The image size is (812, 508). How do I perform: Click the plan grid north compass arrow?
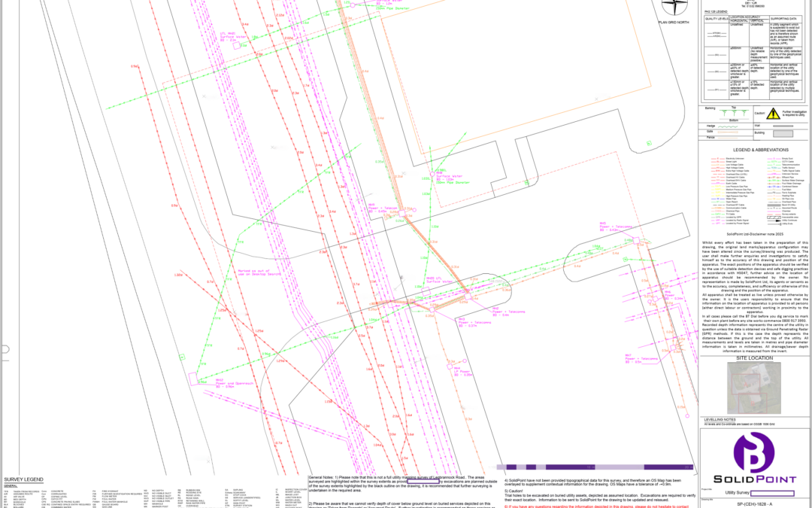pos(674,7)
